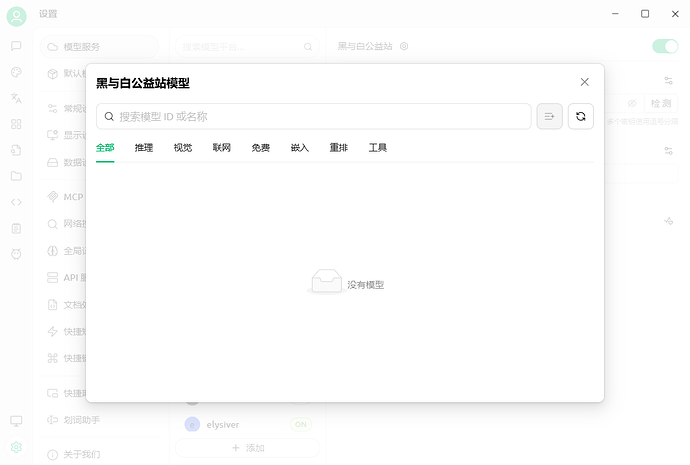690x465 pixels.
Task: Select the 全部 tab
Action: click(105, 148)
